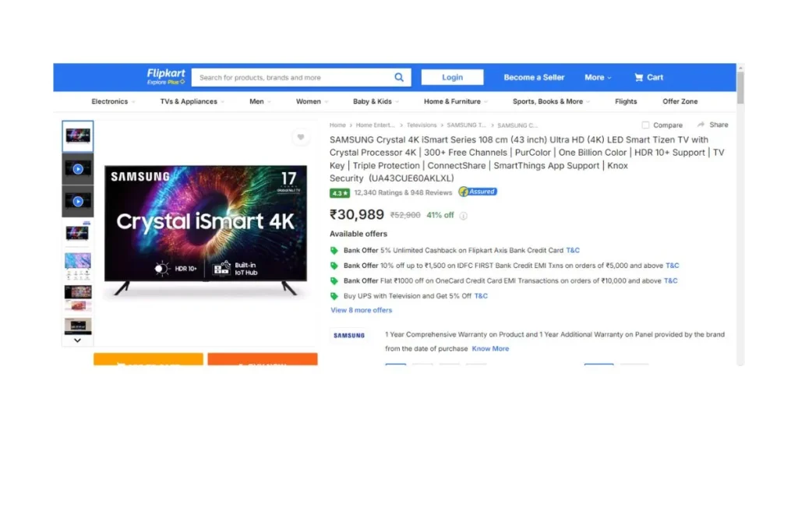
Task: Click Know More warranty link
Action: pyautogui.click(x=490, y=348)
